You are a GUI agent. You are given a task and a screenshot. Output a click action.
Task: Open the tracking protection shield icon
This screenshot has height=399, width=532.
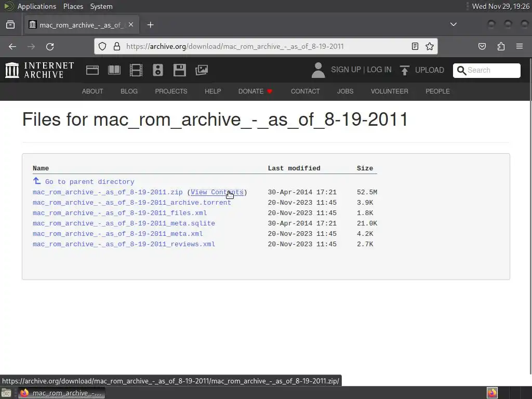(x=102, y=46)
